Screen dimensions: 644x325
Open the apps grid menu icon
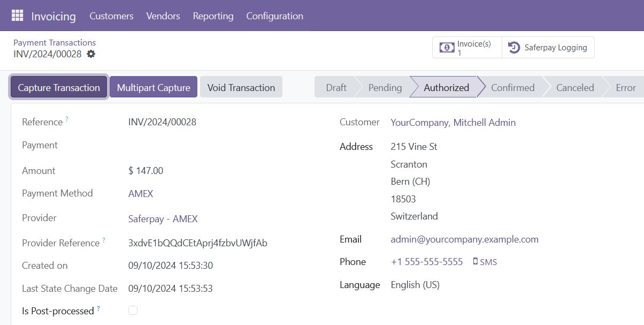click(17, 16)
